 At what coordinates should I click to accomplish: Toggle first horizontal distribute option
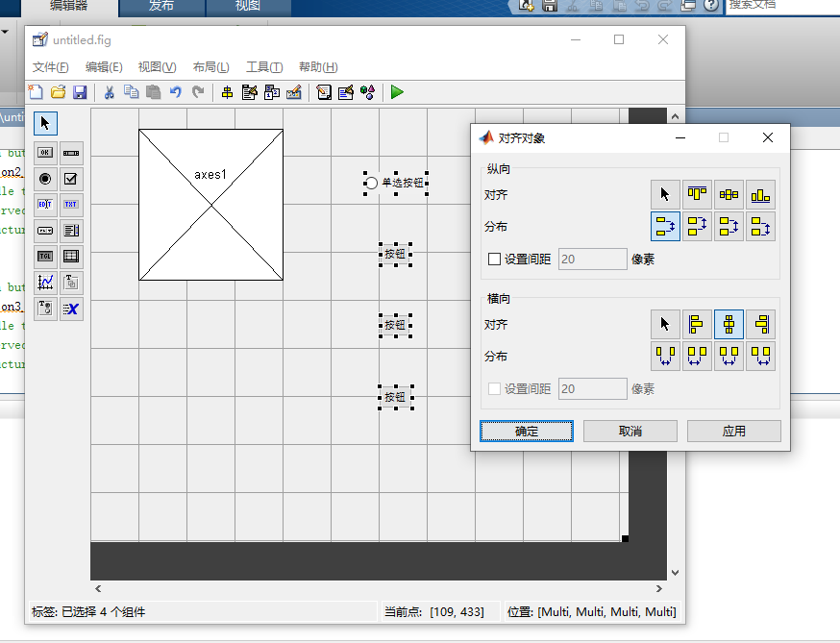coord(665,356)
